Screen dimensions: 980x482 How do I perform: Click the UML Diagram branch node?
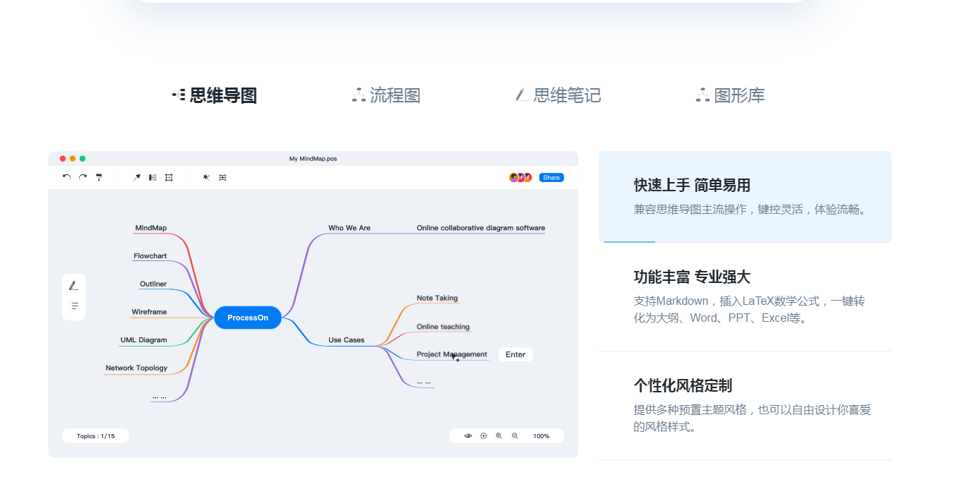click(x=143, y=340)
